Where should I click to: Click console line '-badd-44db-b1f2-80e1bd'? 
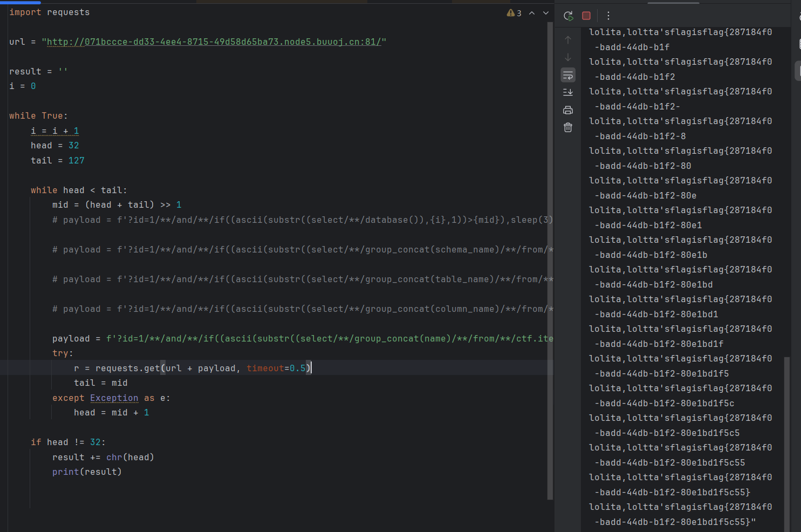(653, 285)
